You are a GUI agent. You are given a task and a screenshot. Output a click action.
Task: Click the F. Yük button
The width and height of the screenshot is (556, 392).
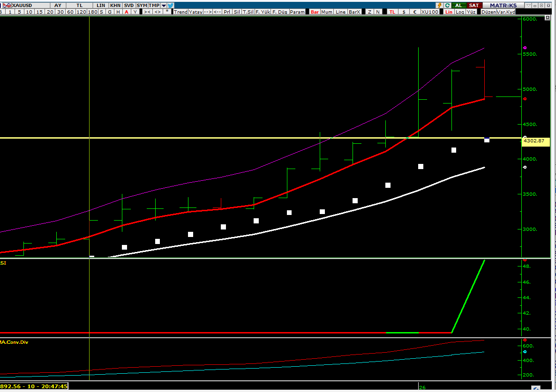pos(263,12)
